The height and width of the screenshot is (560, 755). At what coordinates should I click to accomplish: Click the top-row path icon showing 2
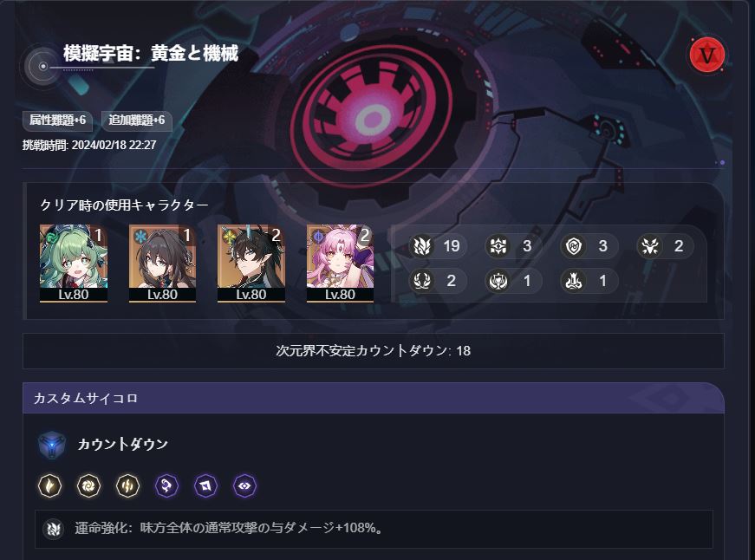tap(649, 246)
